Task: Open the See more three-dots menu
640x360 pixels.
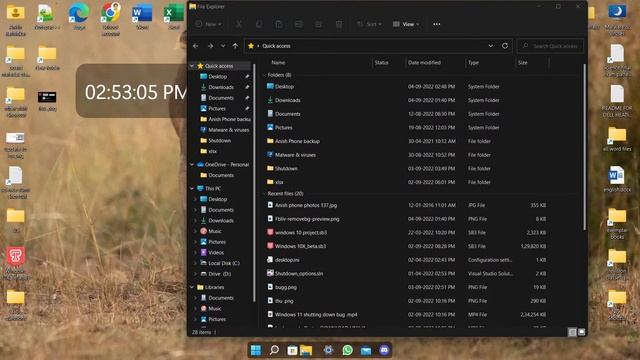Action: 436,24
